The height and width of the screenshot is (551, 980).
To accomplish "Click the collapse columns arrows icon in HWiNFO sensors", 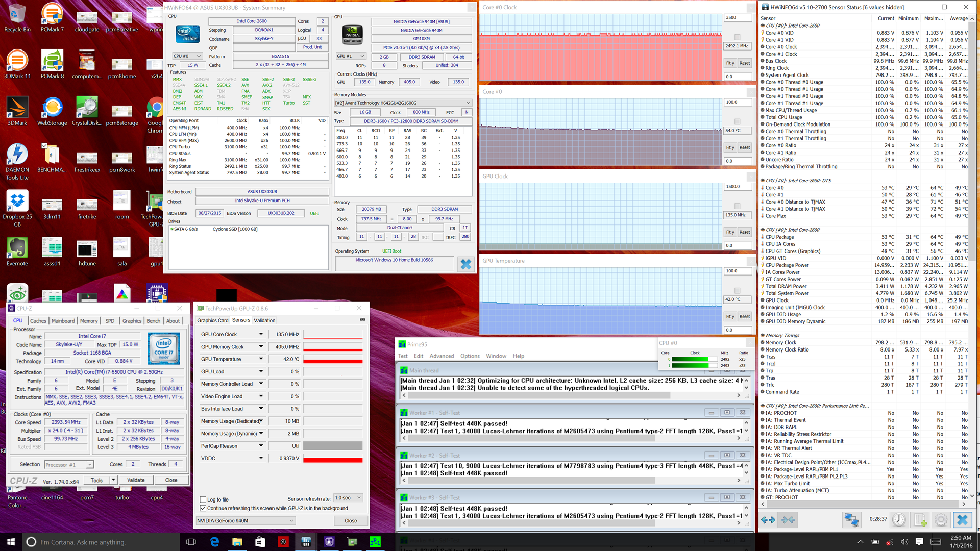I will click(788, 520).
